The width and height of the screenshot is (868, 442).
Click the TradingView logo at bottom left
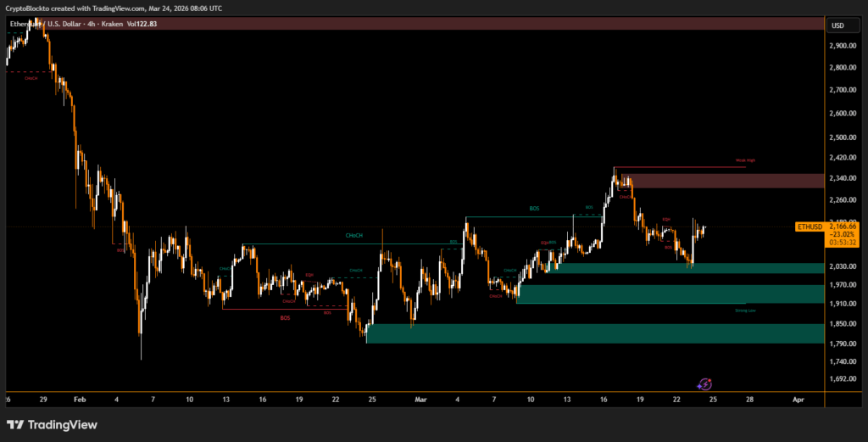point(52,424)
